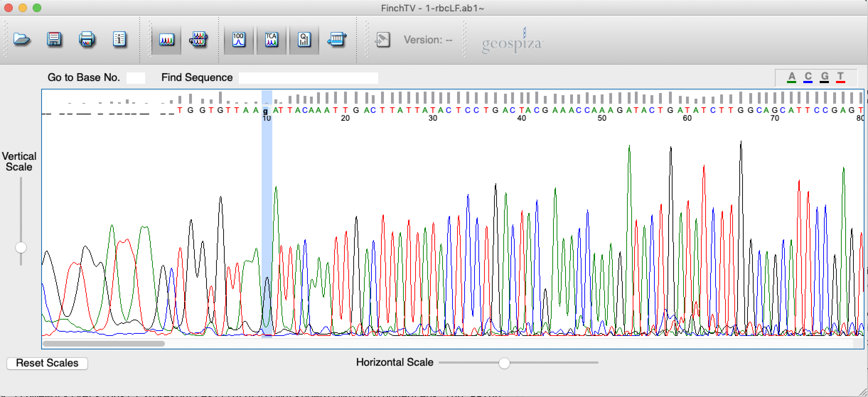Click the Vertical Scale slider handle

click(21, 248)
